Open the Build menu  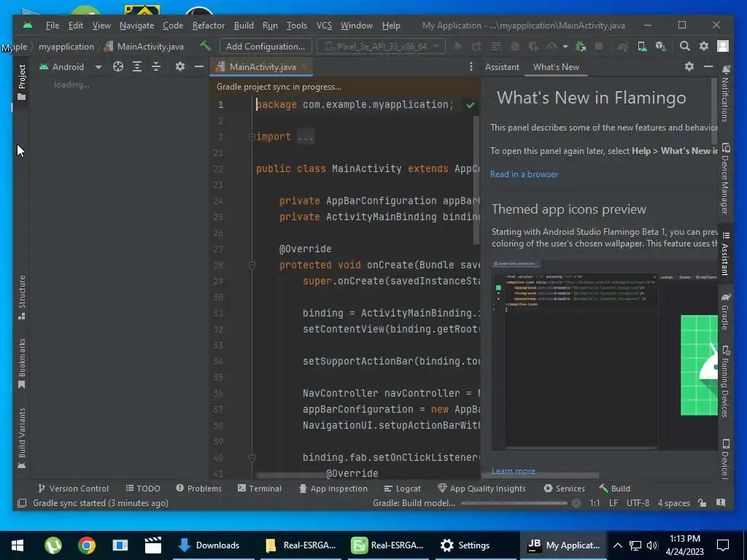coord(244,26)
